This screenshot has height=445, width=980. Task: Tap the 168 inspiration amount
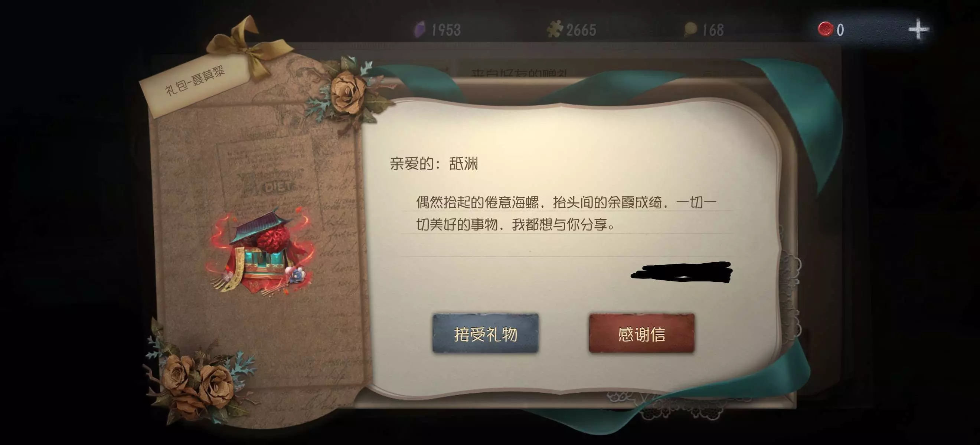click(713, 30)
